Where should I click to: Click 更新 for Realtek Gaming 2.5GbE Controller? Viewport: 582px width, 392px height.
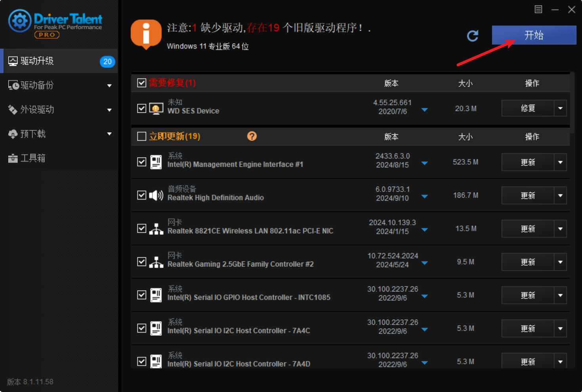528,262
